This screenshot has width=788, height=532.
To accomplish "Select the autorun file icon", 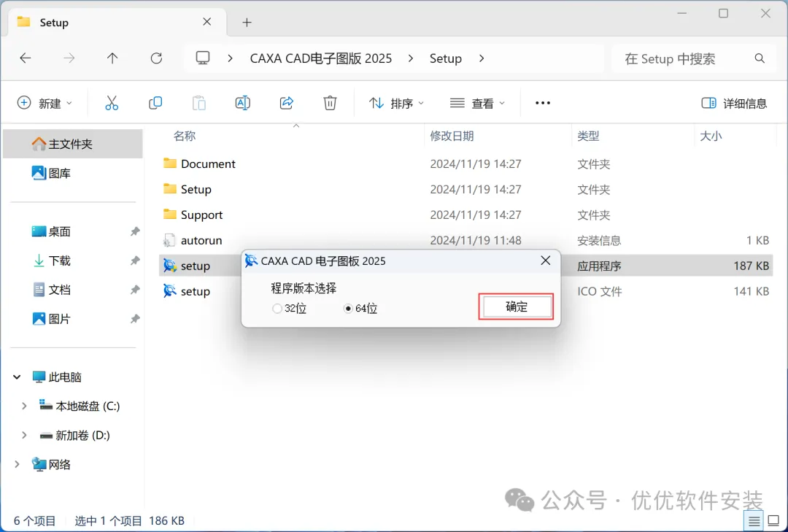I will (169, 240).
